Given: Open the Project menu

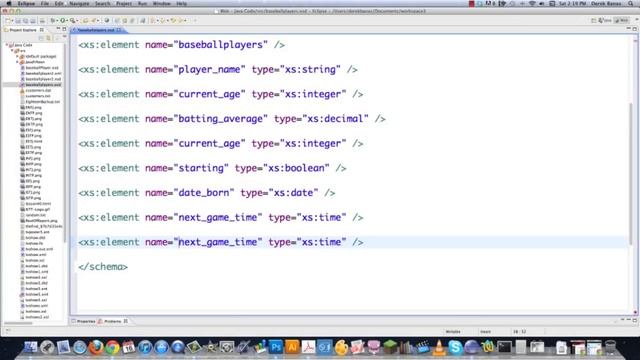Looking at the screenshot, I should [124, 4].
